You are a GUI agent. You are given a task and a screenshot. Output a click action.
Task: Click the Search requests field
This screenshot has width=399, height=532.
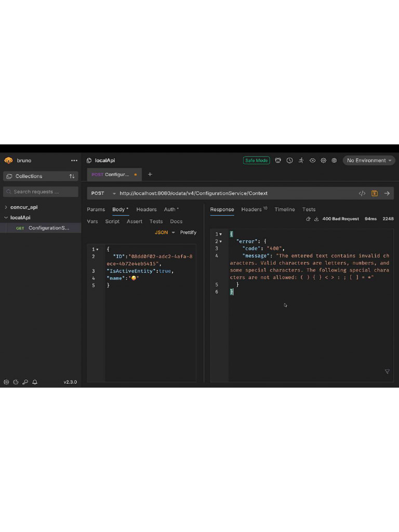[x=41, y=192]
